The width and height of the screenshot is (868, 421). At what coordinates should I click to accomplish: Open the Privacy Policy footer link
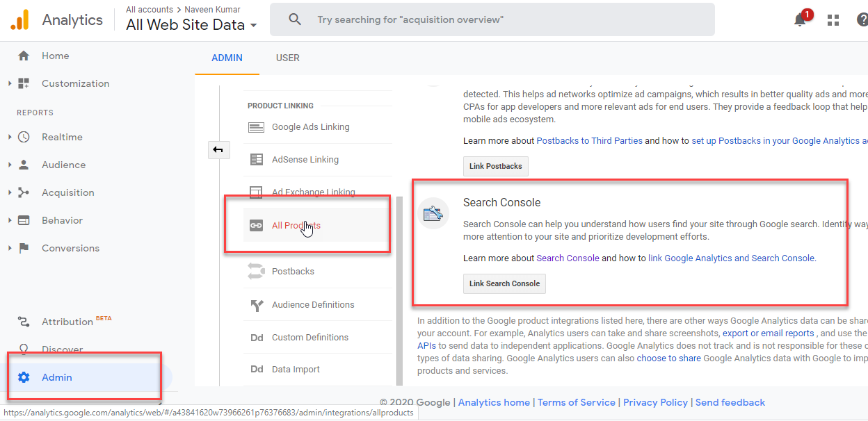655,402
